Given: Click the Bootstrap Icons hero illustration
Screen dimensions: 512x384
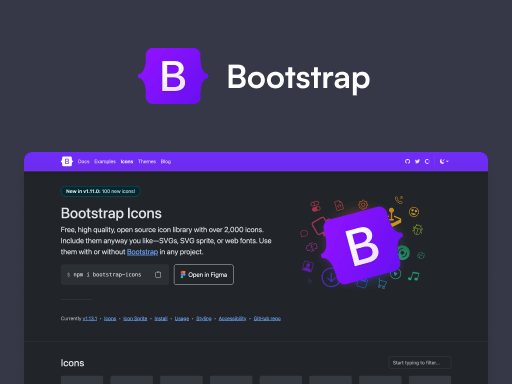Looking at the screenshot, I should click(362, 242).
